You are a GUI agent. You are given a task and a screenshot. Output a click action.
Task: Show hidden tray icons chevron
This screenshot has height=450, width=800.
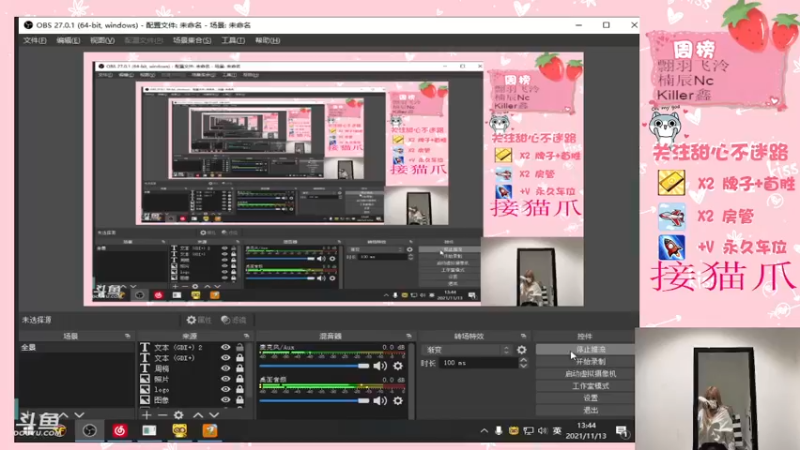point(484,431)
